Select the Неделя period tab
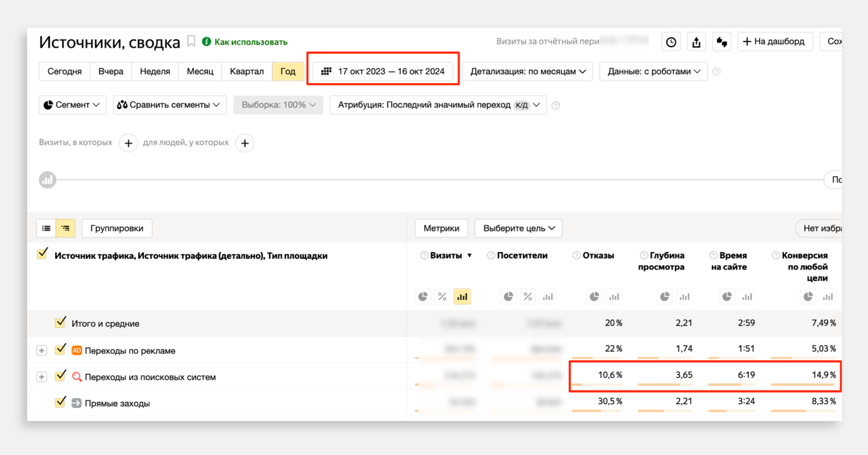This screenshot has width=868, height=455. [155, 72]
